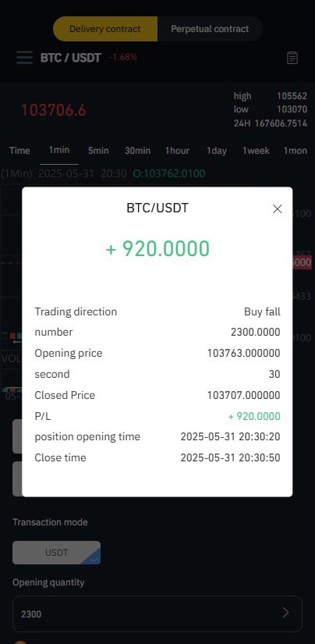Open the hamburger menu beside BTC / USDT

25,58
